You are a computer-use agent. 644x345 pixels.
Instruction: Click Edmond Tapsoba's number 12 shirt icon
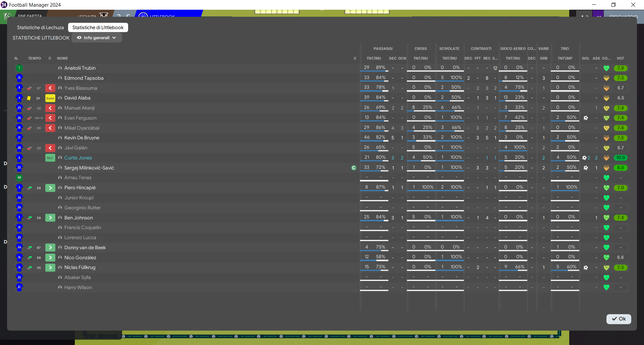(19, 78)
